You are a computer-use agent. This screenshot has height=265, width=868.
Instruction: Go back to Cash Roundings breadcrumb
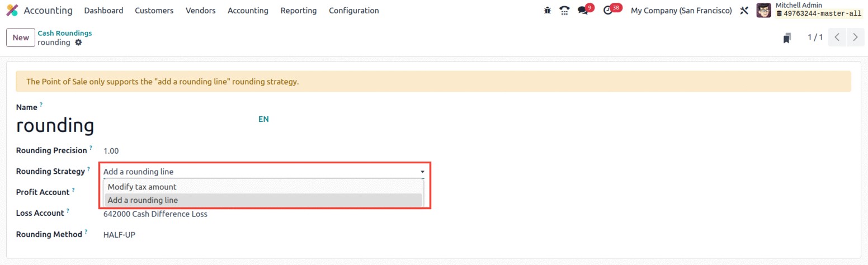(x=65, y=33)
